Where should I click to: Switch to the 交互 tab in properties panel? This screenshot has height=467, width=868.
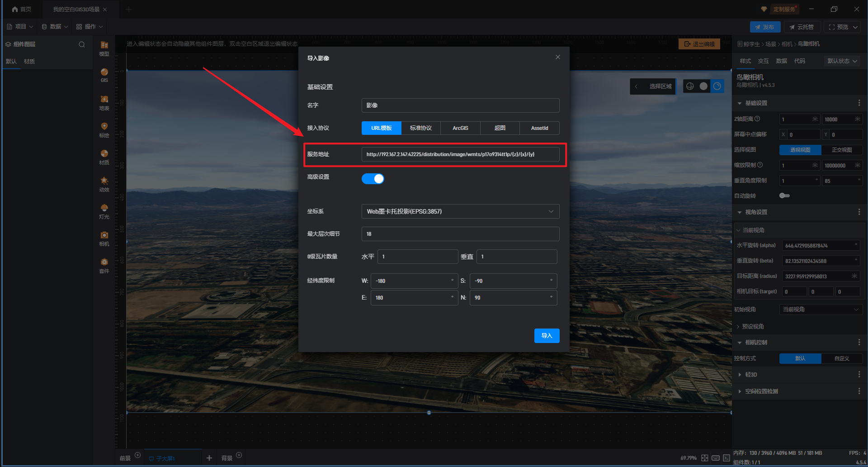pyautogui.click(x=763, y=61)
